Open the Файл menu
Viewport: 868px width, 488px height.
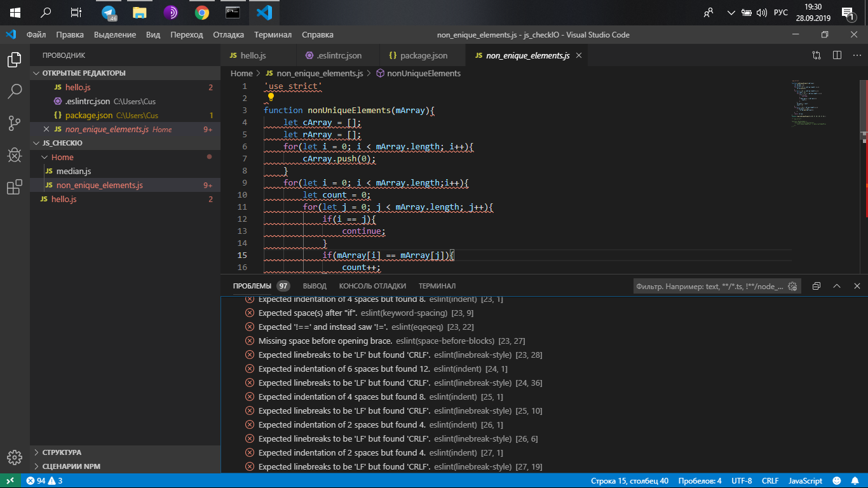36,35
